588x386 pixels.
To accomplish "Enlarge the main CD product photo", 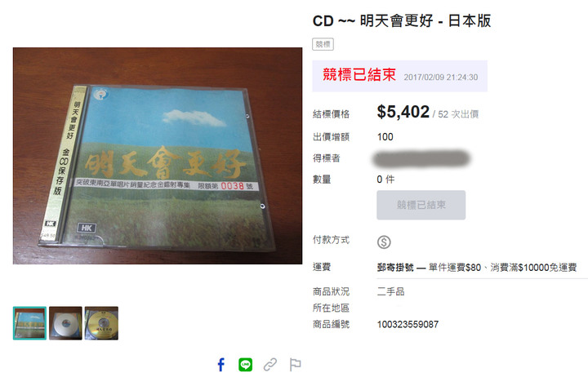I will point(158,156).
